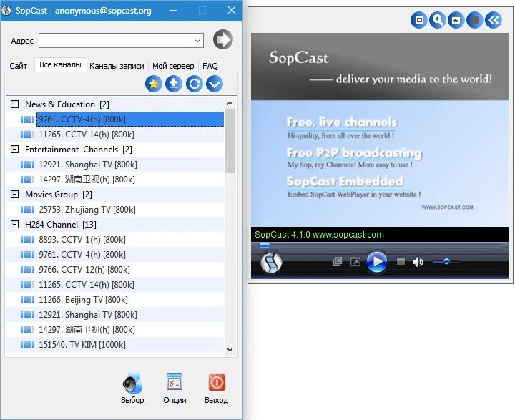This screenshot has height=420, width=515.
Task: Click the Опции label text
Action: [175, 400]
